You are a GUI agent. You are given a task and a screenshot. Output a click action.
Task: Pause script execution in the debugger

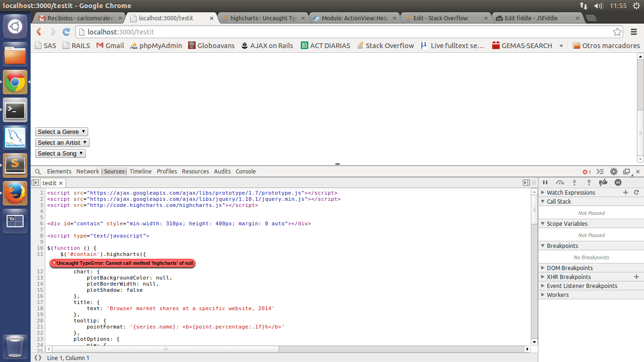[545, 183]
